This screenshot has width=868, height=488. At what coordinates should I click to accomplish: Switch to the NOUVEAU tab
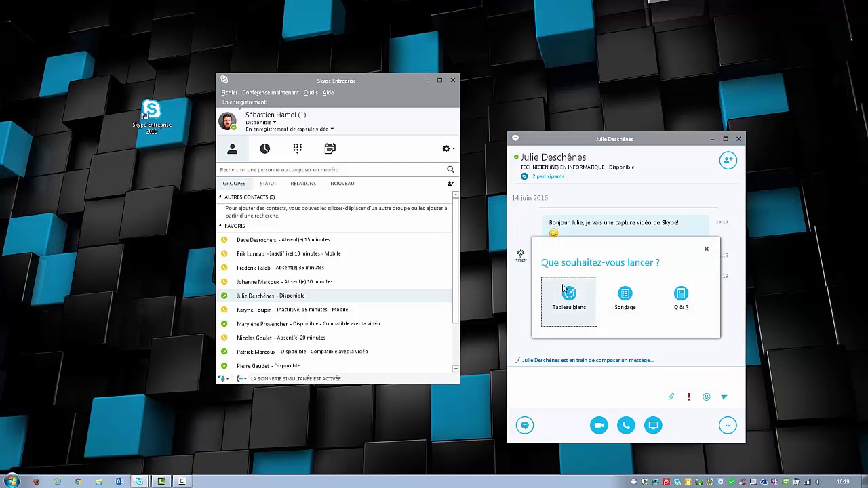(342, 183)
